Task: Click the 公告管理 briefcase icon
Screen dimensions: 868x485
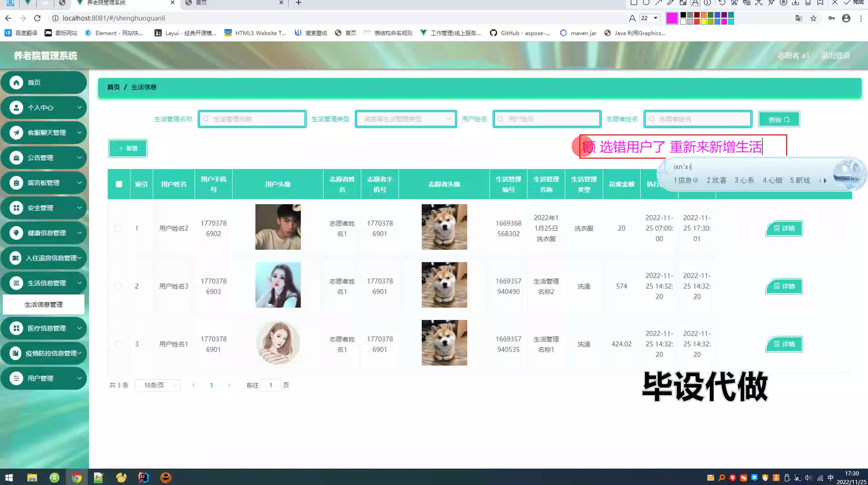Action: [16, 158]
